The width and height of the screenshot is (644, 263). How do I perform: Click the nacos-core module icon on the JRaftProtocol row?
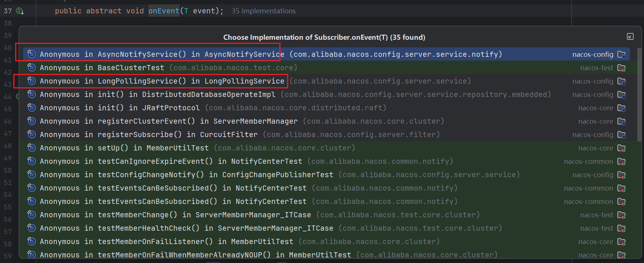[621, 108]
